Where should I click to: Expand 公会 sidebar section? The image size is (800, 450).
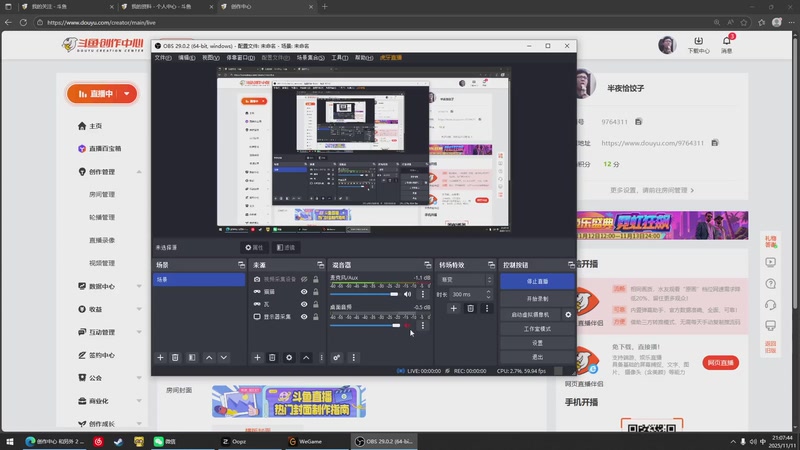139,378
